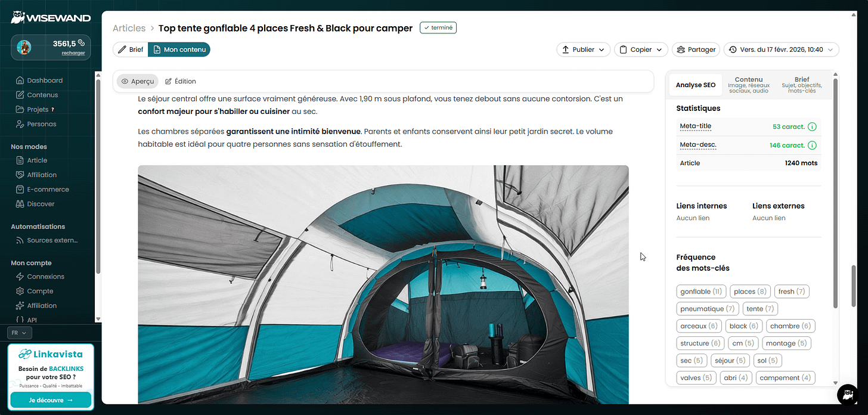Click the tent interior image
The image size is (868, 415).
pyautogui.click(x=383, y=284)
